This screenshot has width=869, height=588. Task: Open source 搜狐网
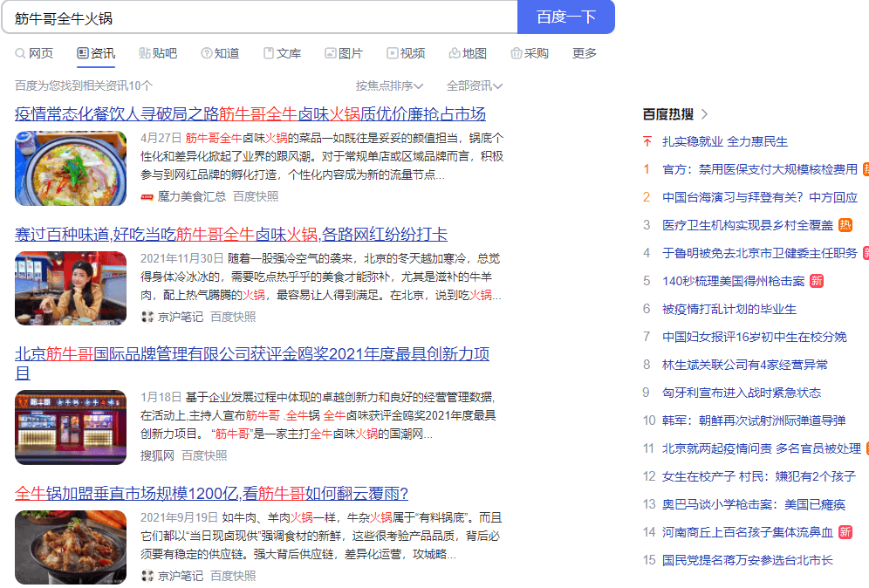[x=157, y=455]
